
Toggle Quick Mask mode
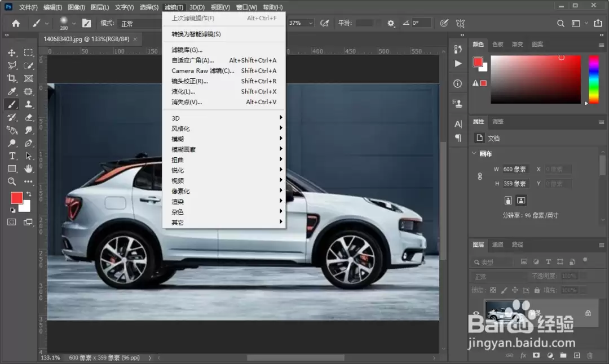pos(12,222)
